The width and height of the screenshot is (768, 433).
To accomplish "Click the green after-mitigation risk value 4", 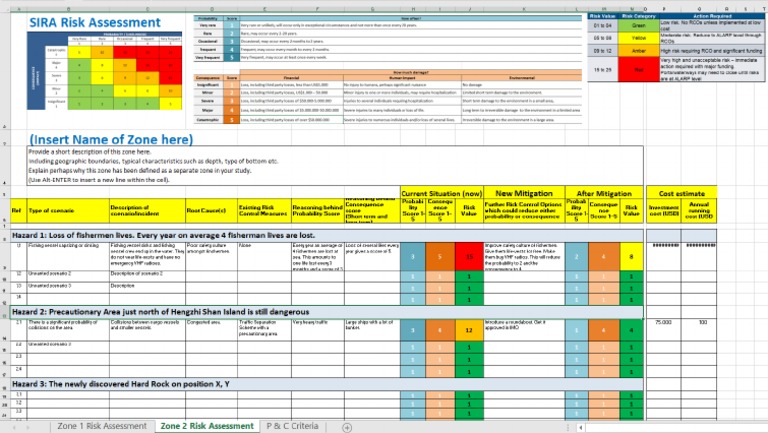I will click(x=631, y=330).
